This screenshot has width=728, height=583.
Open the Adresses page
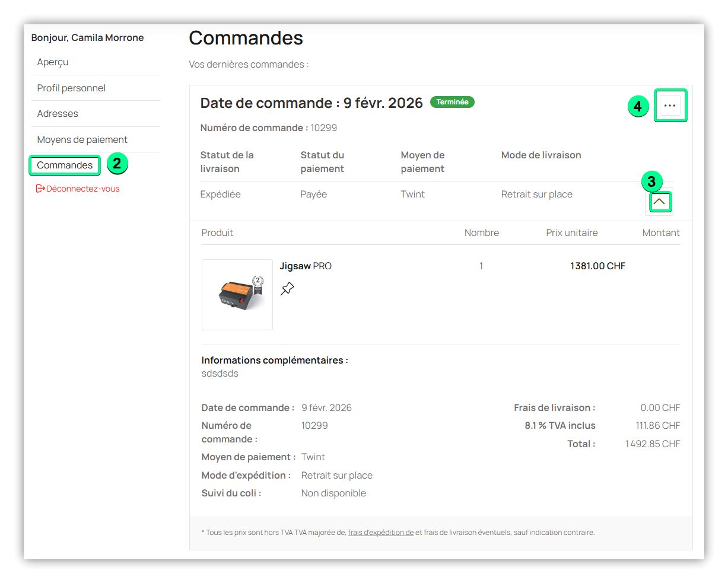(58, 114)
